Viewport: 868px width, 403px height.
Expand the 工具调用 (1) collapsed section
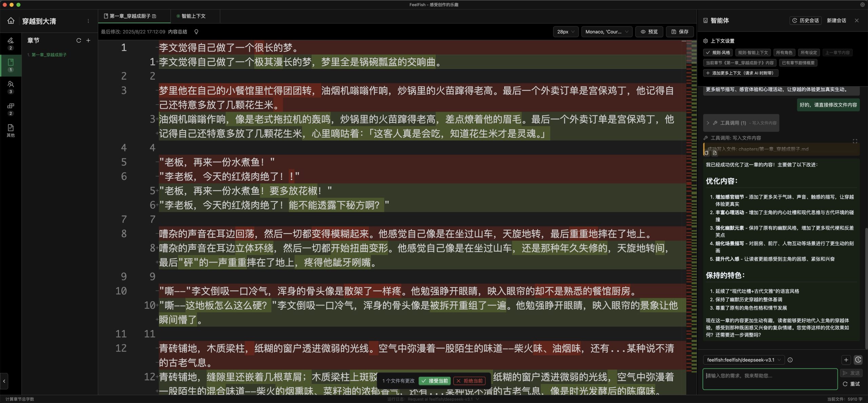(741, 123)
